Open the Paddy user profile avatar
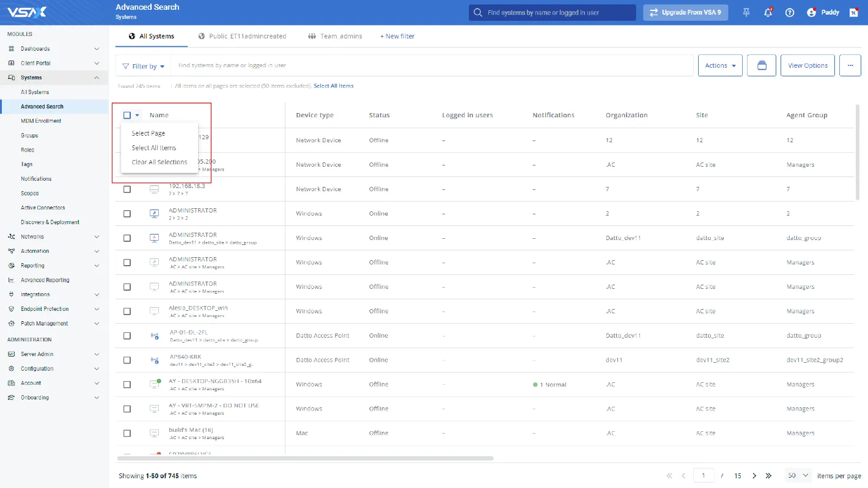This screenshot has height=488, width=868. click(812, 12)
